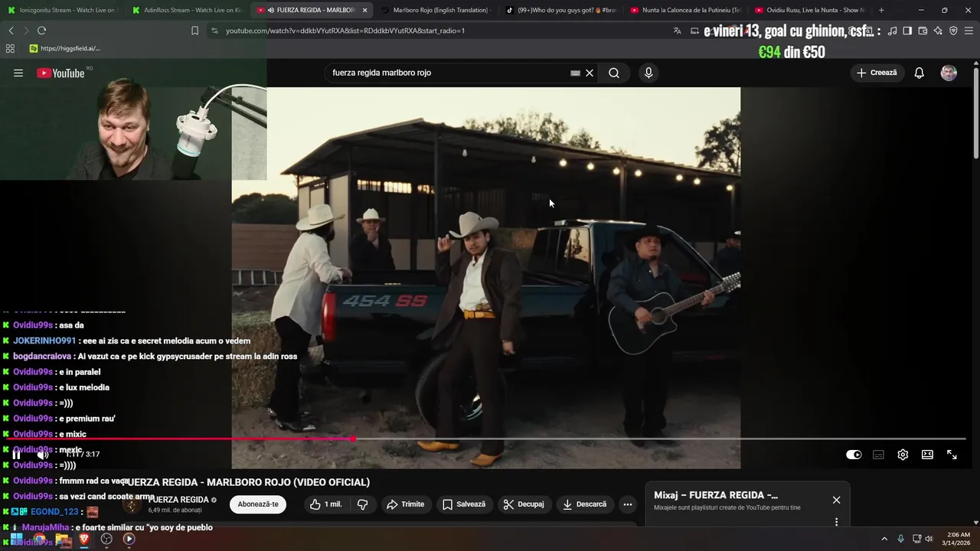This screenshot has width=980, height=551.
Task: Open the Windows Start button
Action: [x=16, y=539]
